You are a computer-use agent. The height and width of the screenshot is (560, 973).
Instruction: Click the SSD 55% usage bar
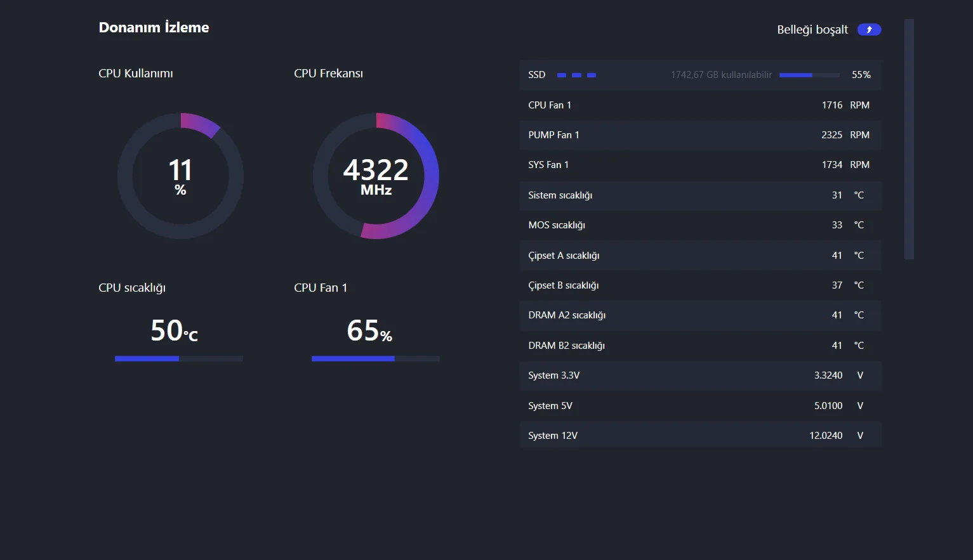(809, 75)
